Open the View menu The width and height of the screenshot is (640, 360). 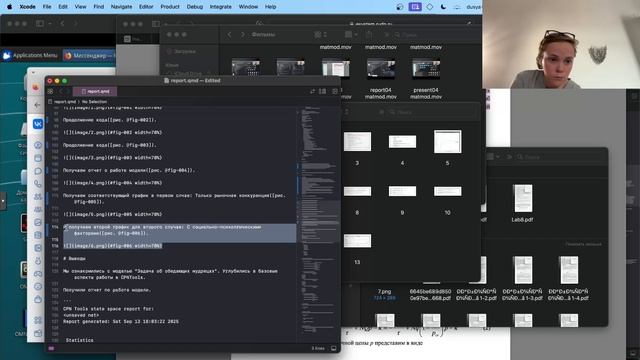coord(80,7)
